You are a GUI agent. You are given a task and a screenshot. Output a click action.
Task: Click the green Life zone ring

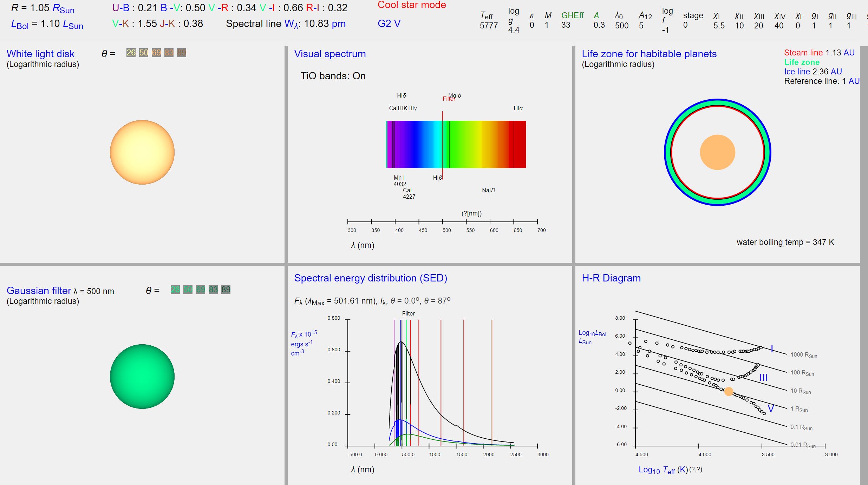717,102
